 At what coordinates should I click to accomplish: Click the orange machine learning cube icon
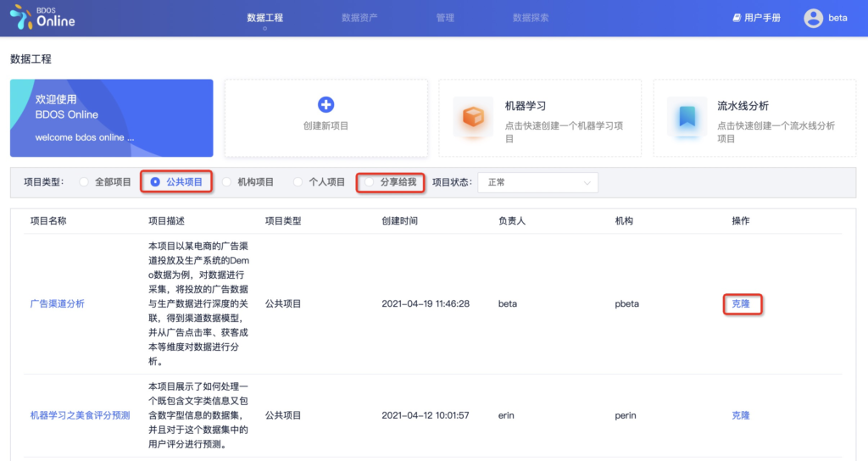point(473,117)
